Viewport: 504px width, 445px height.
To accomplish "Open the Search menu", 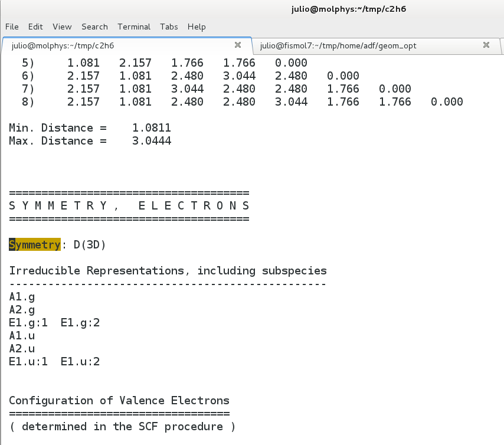I will pyautogui.click(x=94, y=27).
